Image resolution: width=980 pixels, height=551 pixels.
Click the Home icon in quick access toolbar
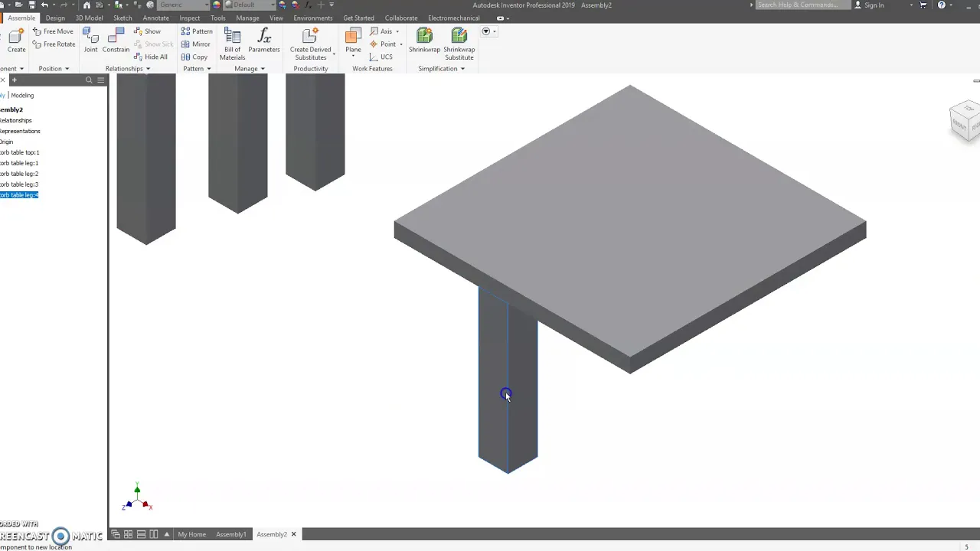point(87,5)
